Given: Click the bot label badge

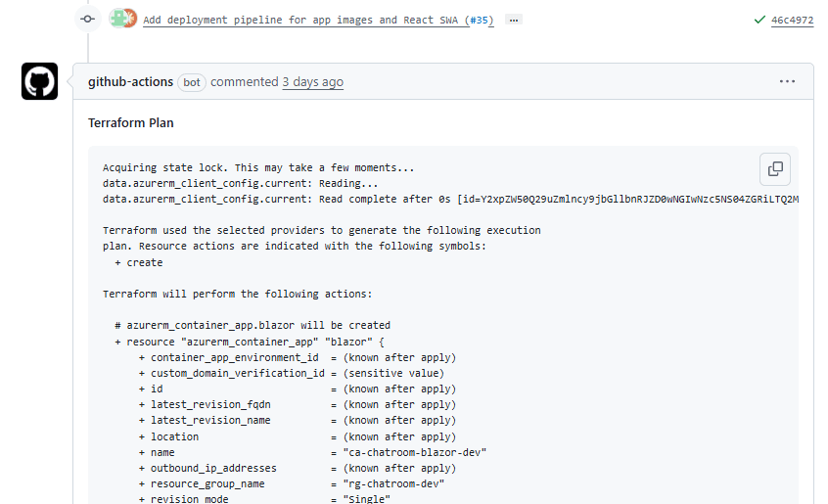Looking at the screenshot, I should click(191, 82).
